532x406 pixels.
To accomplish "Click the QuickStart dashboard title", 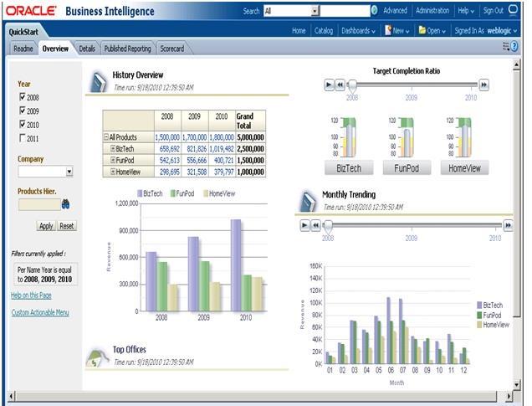I will pyautogui.click(x=23, y=32).
